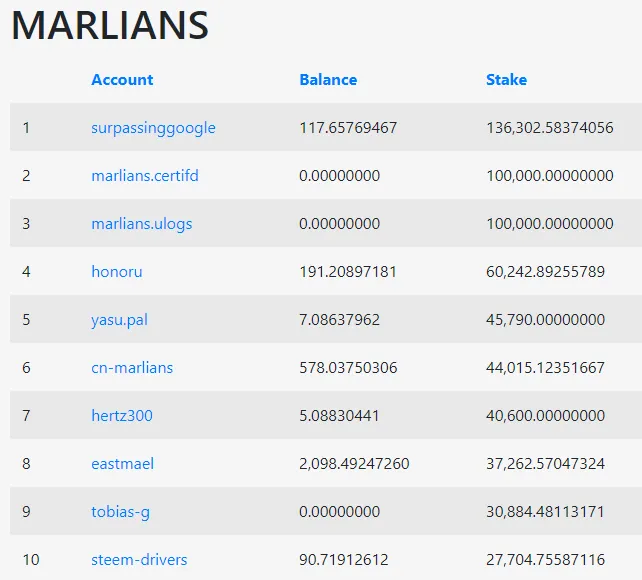
Task: Select stake value 37,262.57047324
Action: [545, 463]
